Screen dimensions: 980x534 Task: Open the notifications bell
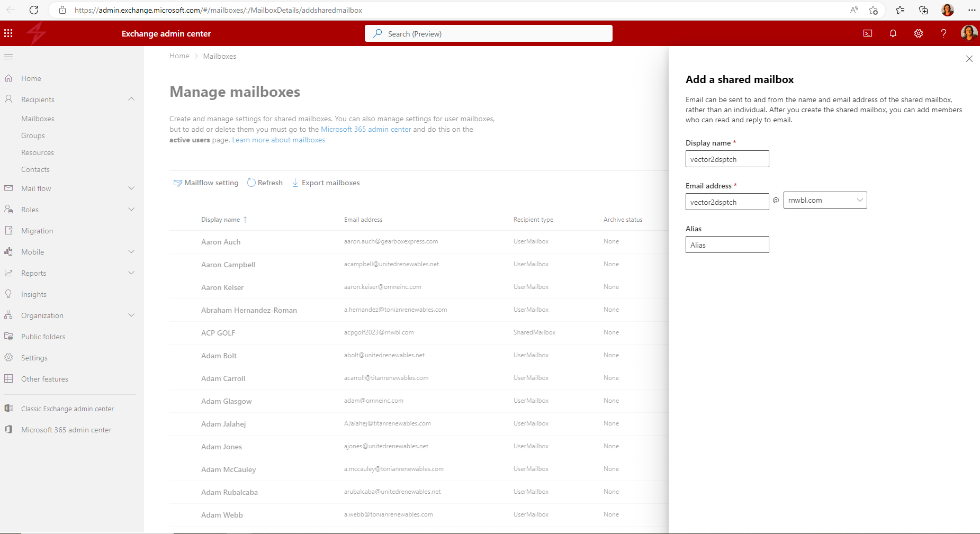coord(893,33)
